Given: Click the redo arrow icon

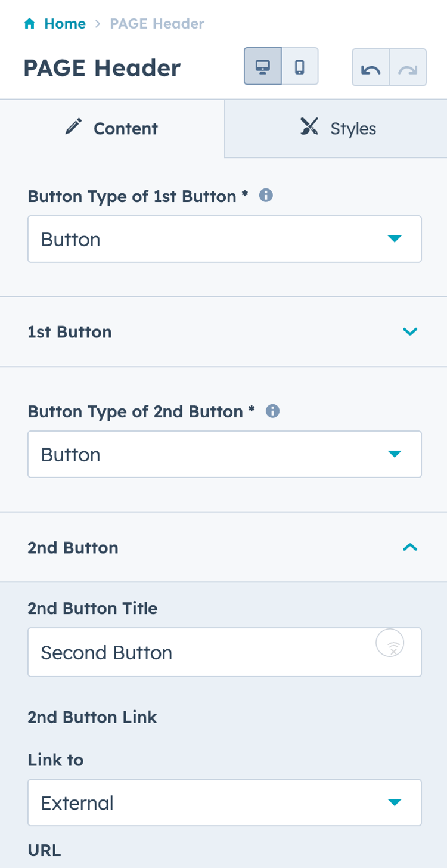Looking at the screenshot, I should pyautogui.click(x=408, y=67).
